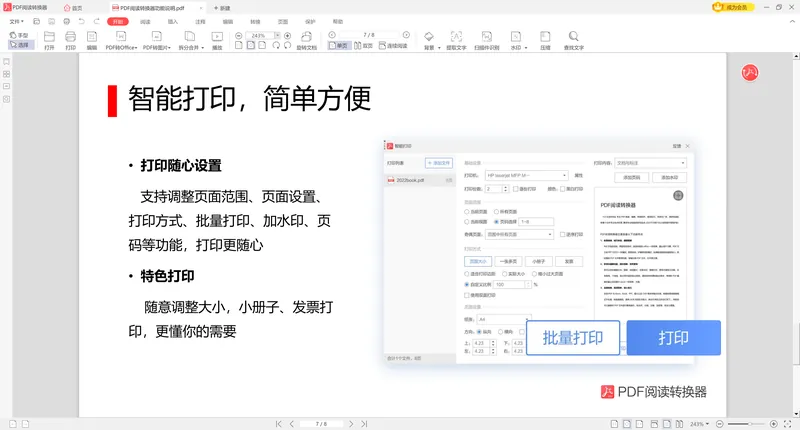Image resolution: width=800 pixels, height=430 pixels.
Task: Click status bar zoom-in plus icon
Action: tap(773, 424)
